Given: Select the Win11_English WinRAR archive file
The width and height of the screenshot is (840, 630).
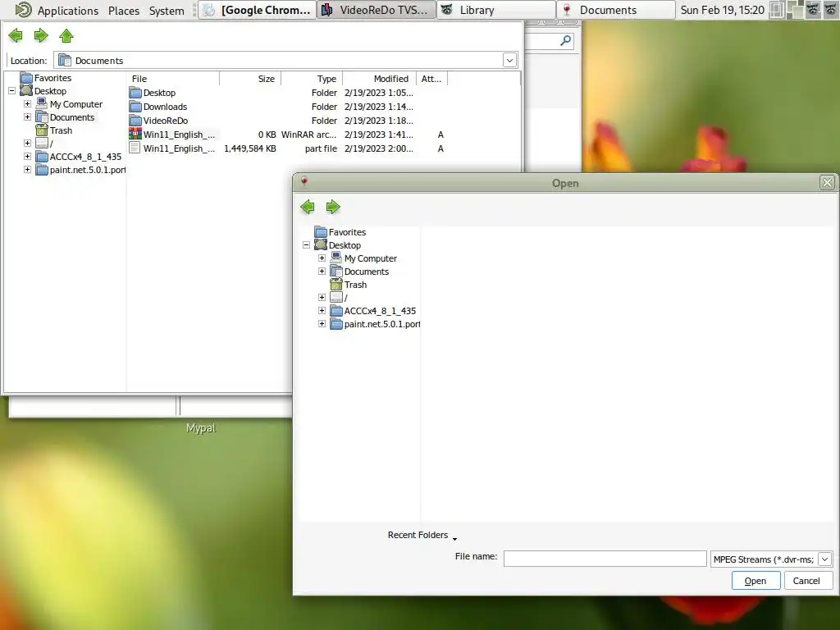Looking at the screenshot, I should tap(172, 135).
